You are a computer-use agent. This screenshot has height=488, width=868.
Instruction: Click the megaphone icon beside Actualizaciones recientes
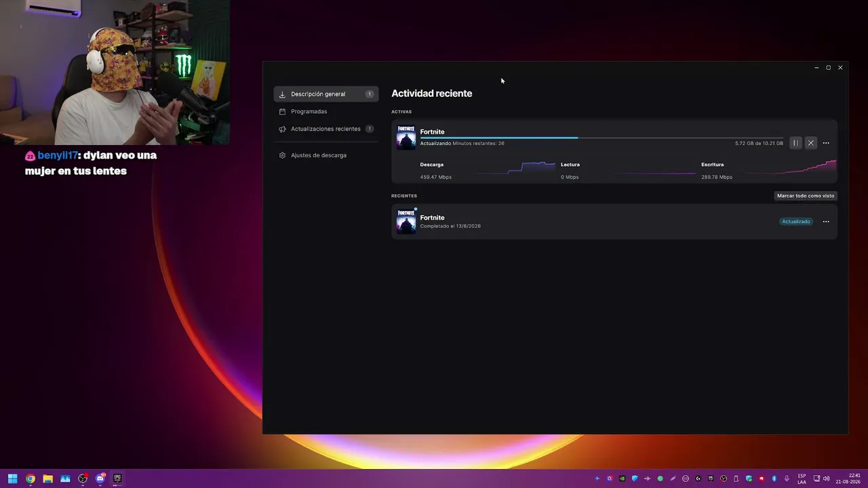point(282,129)
